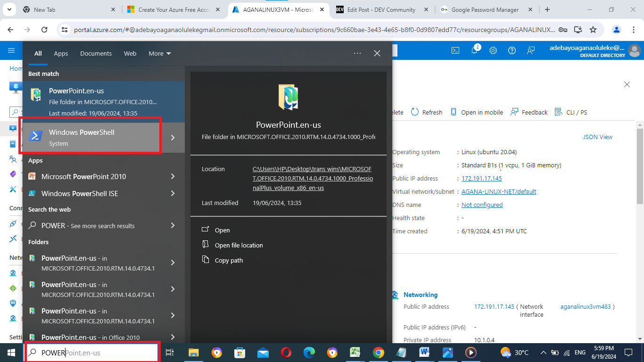Open the PowerPoint.en-us best match result
644x362 pixels.
[104, 102]
